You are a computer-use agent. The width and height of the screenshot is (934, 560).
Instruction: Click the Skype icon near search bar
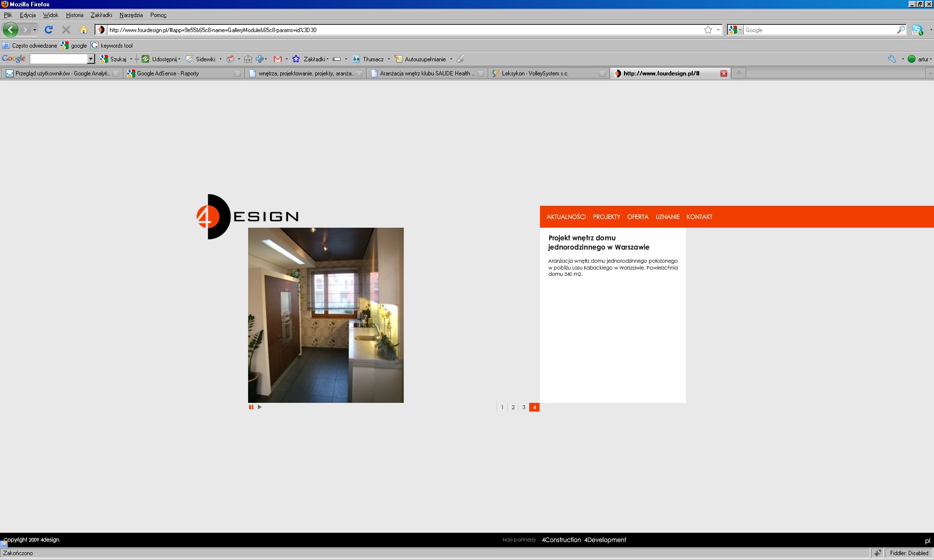point(917,30)
